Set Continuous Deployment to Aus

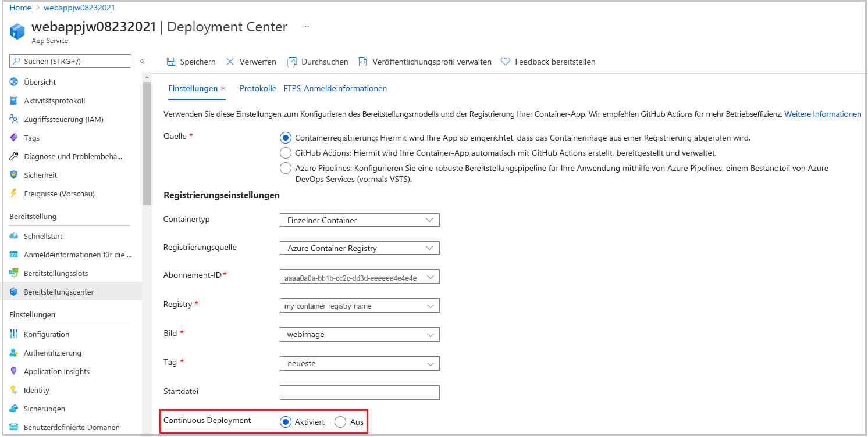click(340, 422)
